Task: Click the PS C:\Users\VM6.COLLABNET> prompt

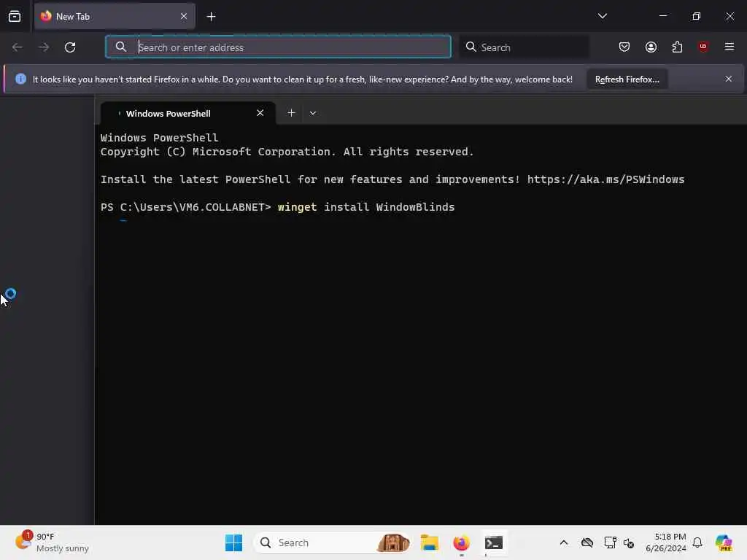Action: pos(186,207)
